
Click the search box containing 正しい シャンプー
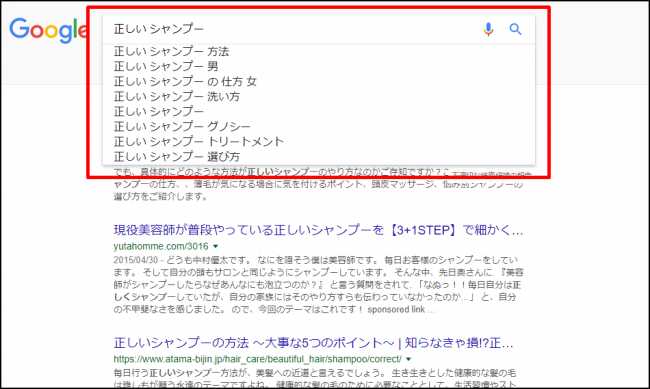[319, 29]
